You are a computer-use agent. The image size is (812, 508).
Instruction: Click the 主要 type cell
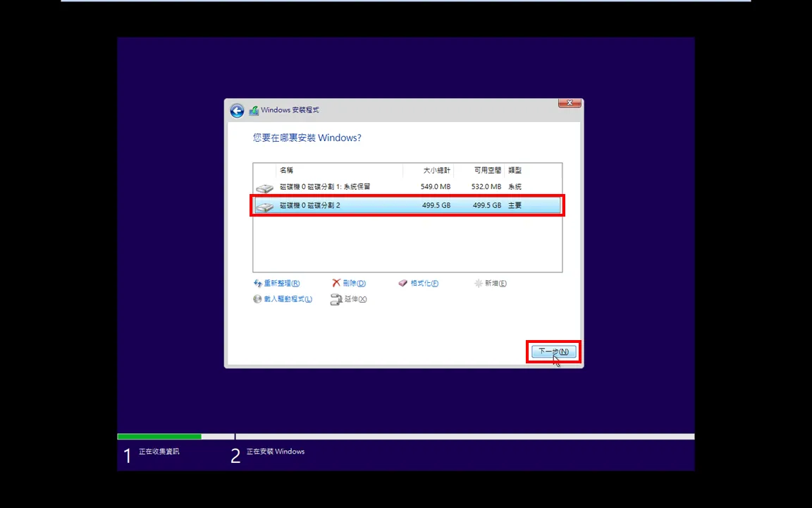[x=515, y=205]
